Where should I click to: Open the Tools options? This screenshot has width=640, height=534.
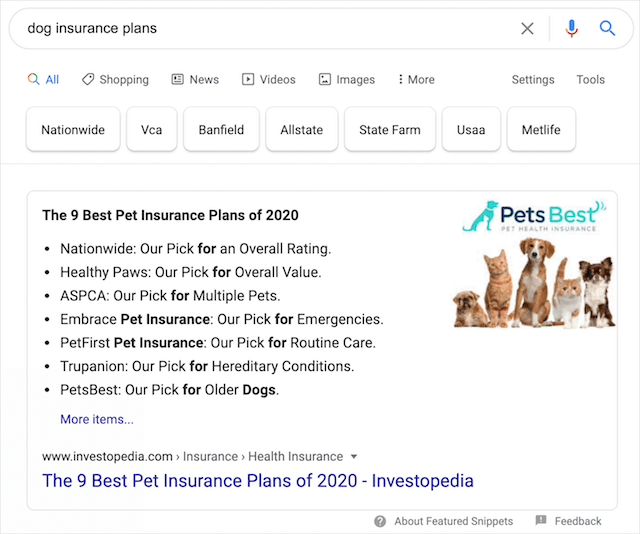(x=590, y=79)
